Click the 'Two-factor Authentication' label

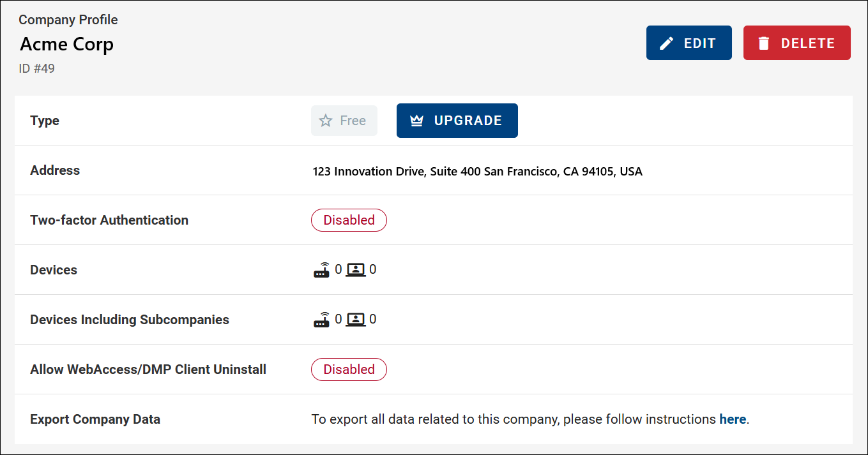coord(109,220)
